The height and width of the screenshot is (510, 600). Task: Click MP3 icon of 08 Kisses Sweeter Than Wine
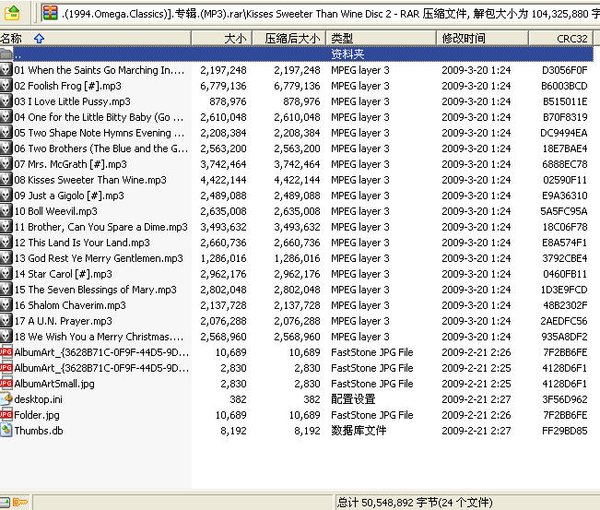click(x=6, y=179)
